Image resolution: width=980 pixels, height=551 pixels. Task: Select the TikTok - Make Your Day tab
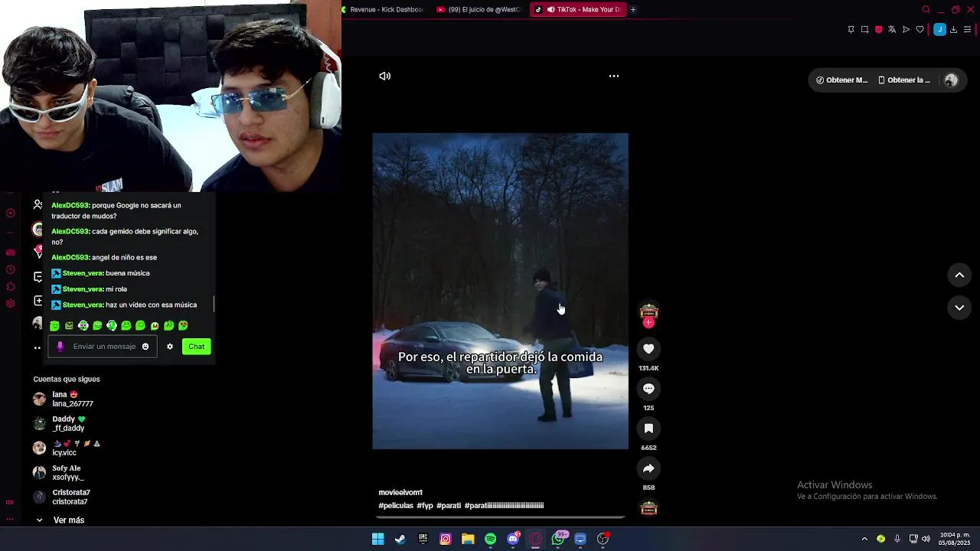pos(578,9)
